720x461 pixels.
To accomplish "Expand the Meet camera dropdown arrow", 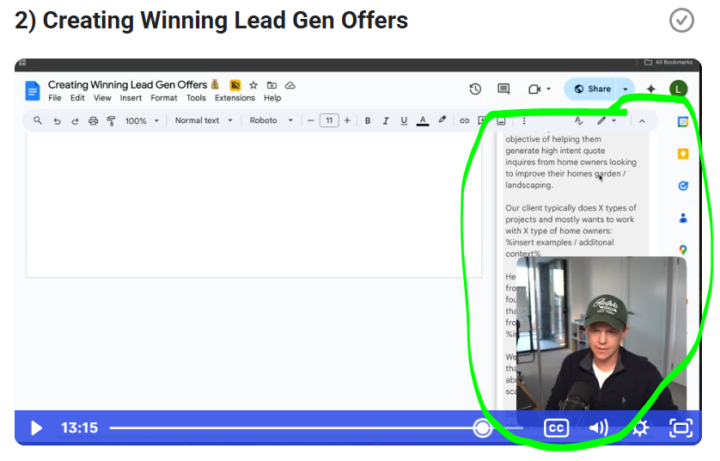I will point(549,89).
